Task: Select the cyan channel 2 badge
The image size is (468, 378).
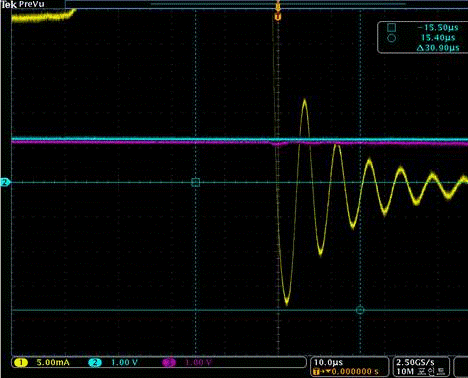Action: [x=95, y=363]
